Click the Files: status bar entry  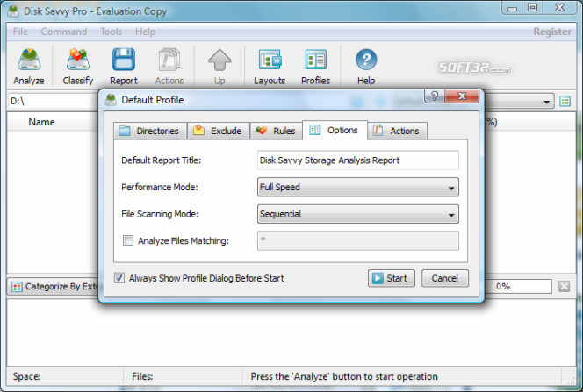click(142, 376)
